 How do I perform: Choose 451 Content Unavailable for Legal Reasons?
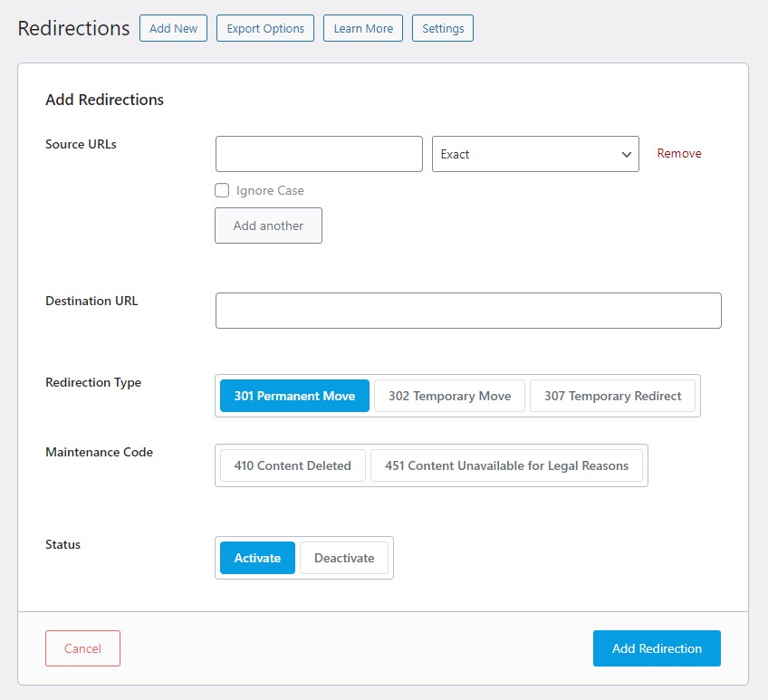click(506, 465)
